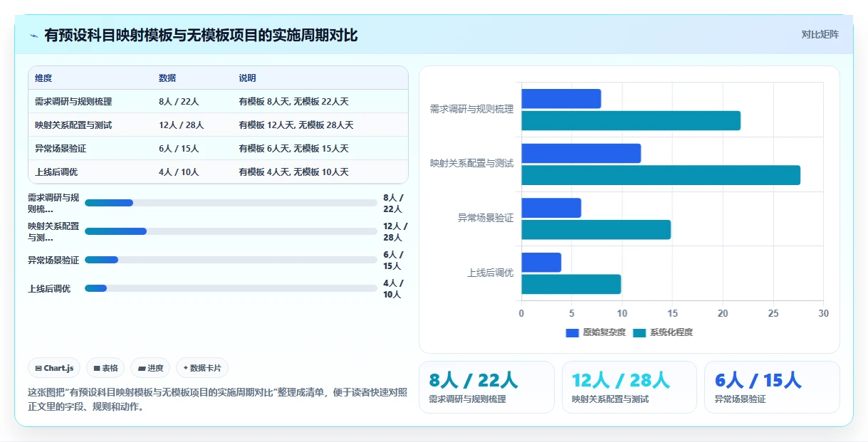Select table cell 映射关系配置与测试
The width and height of the screenshot is (868, 442).
(73, 125)
